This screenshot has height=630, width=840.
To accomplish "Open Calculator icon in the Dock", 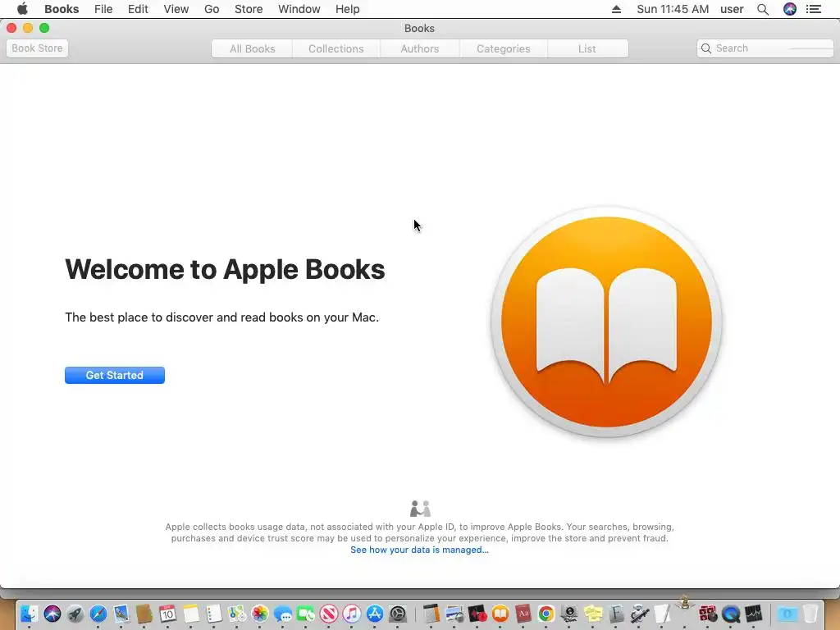I will click(431, 614).
